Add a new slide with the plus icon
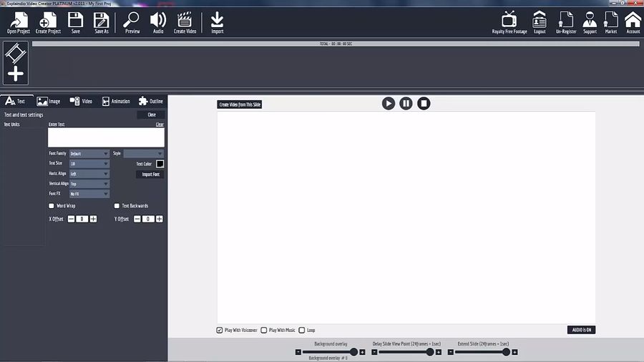The height and width of the screenshot is (362, 644). 16,74
